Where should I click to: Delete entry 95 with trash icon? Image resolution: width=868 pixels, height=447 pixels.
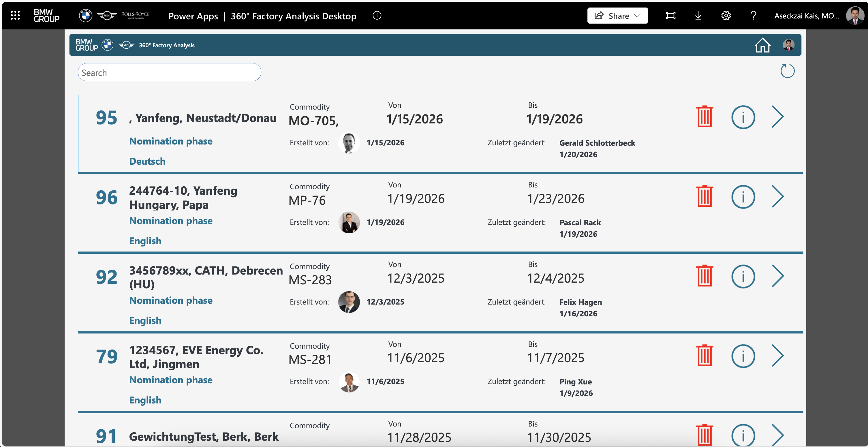point(704,117)
